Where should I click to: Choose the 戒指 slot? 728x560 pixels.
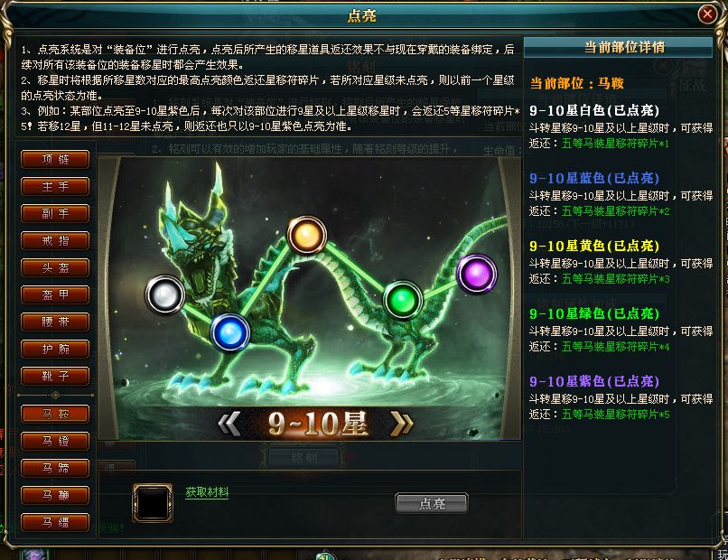pos(55,240)
